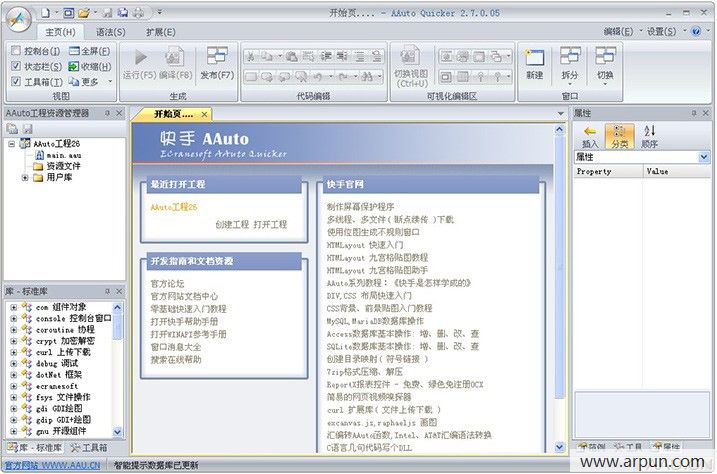Open the 零基础快速入门教程 link

tap(188, 309)
